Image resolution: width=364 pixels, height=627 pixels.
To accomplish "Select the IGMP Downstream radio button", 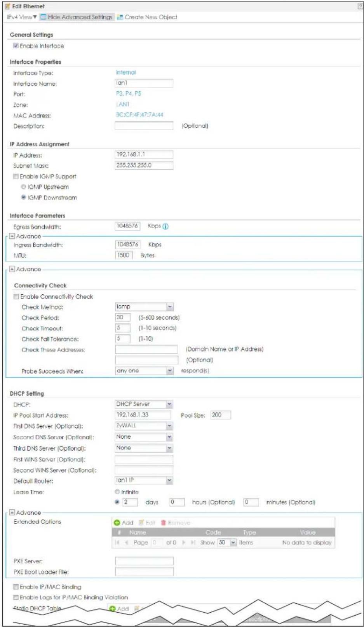I will pos(24,198).
